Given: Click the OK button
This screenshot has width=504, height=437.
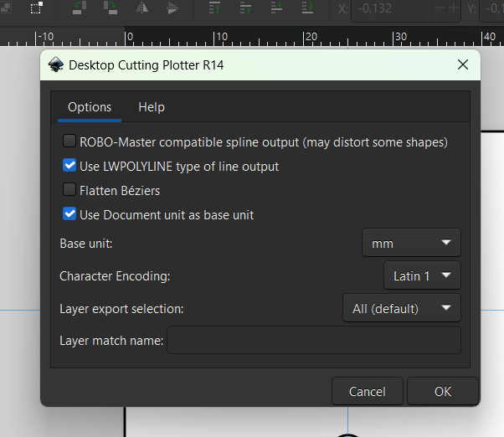Looking at the screenshot, I should 443,391.
